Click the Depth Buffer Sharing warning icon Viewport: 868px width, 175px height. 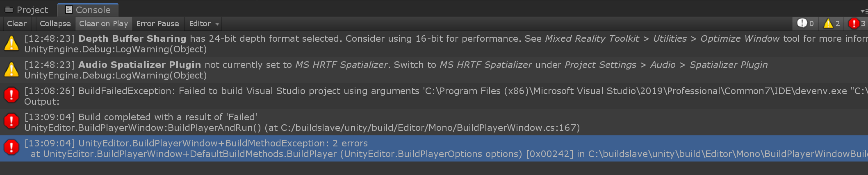11,43
